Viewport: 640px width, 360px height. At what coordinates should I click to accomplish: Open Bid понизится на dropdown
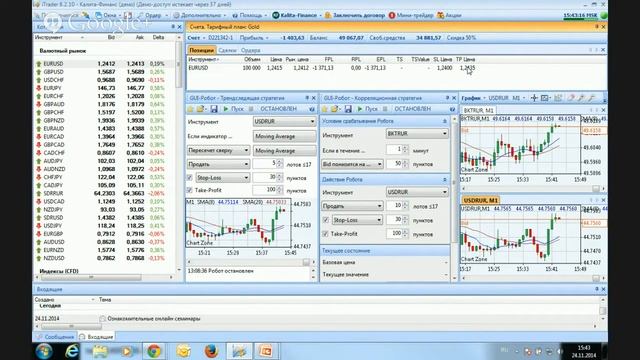coord(352,164)
